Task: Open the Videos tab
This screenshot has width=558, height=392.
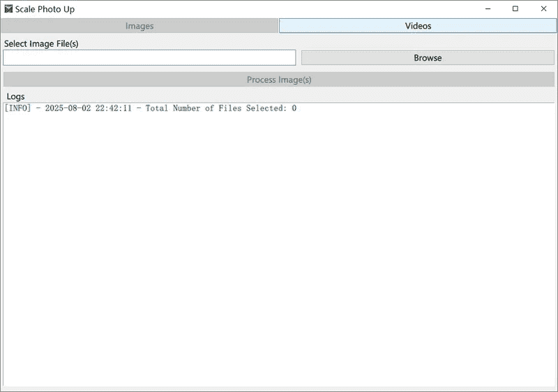Action: 418,26
